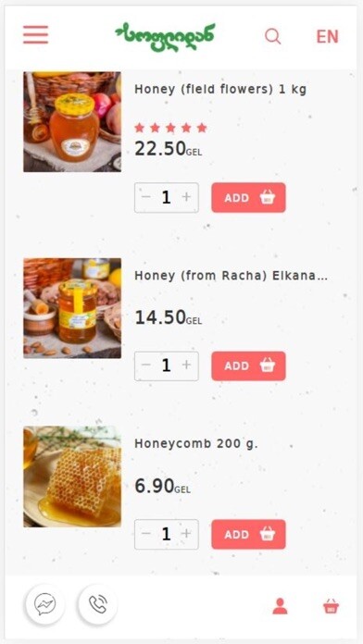The height and width of the screenshot is (644, 363).
Task: Go home via green logo
Action: (165, 37)
